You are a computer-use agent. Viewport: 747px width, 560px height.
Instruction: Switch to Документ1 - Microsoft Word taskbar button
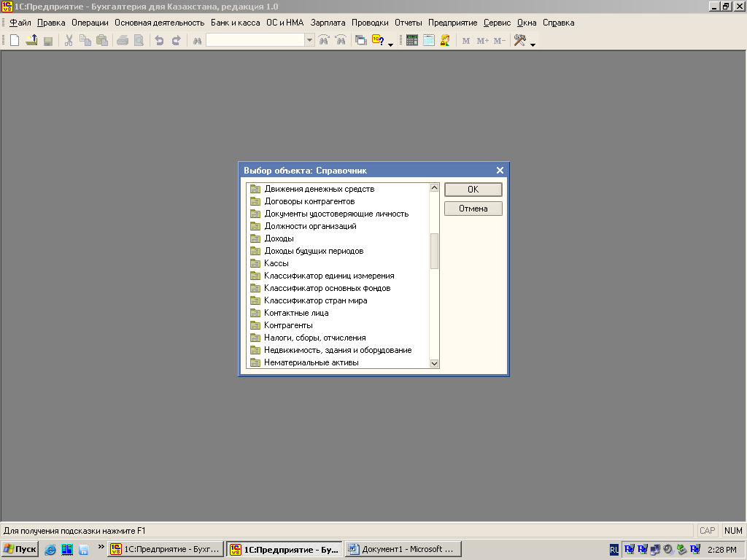(x=403, y=549)
